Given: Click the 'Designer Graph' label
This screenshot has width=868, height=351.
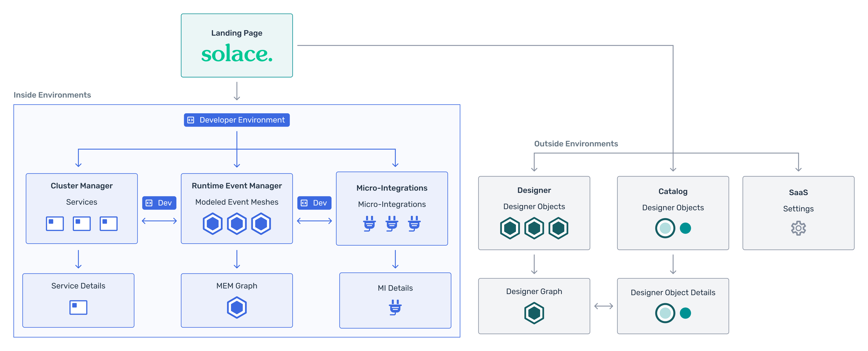Looking at the screenshot, I should pos(534,291).
